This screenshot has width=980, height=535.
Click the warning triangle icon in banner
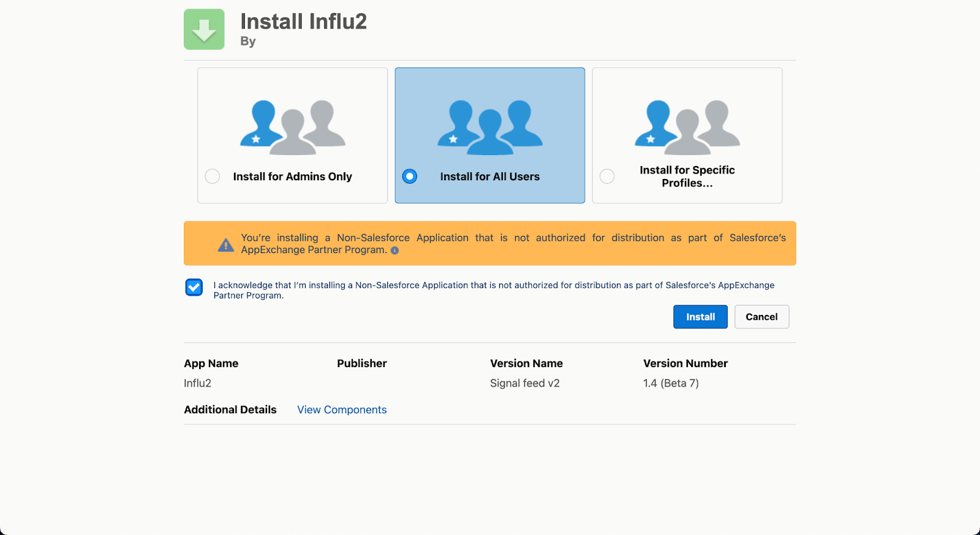(x=226, y=245)
